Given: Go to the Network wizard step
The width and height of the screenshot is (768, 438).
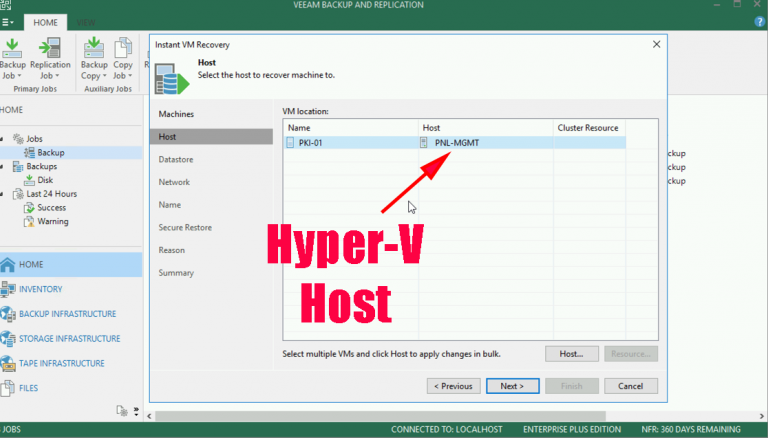Looking at the screenshot, I should 174,182.
